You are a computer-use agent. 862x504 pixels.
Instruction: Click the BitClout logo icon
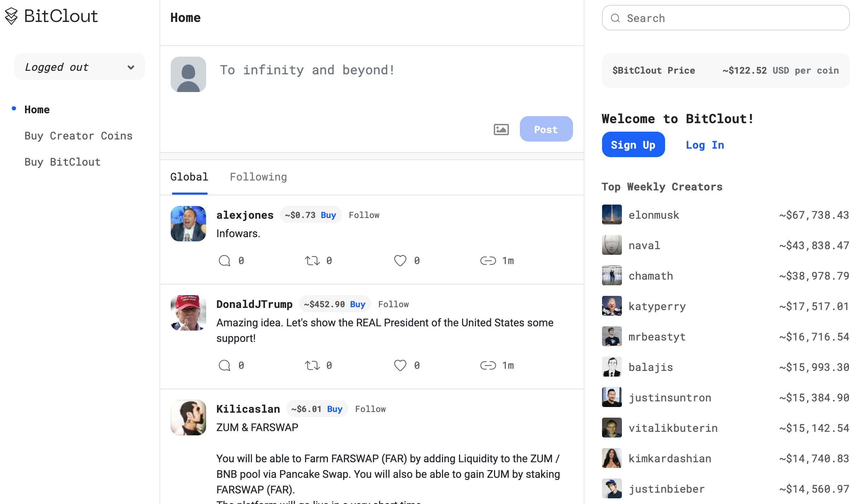(x=11, y=16)
